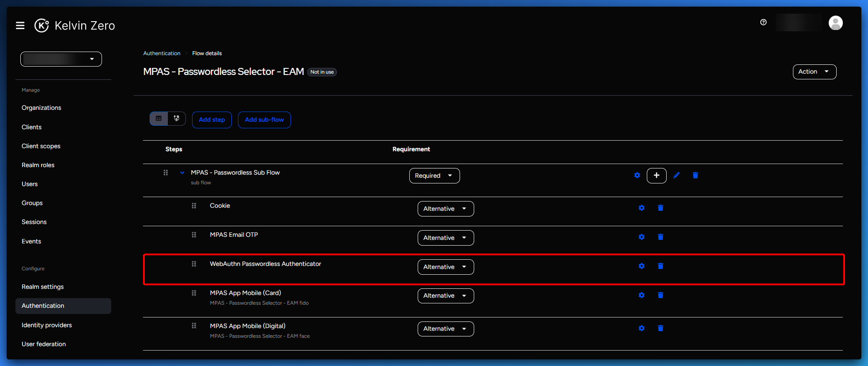Screen dimensions: 868x366
Task: Click the Add sub-flow button
Action: coord(264,120)
